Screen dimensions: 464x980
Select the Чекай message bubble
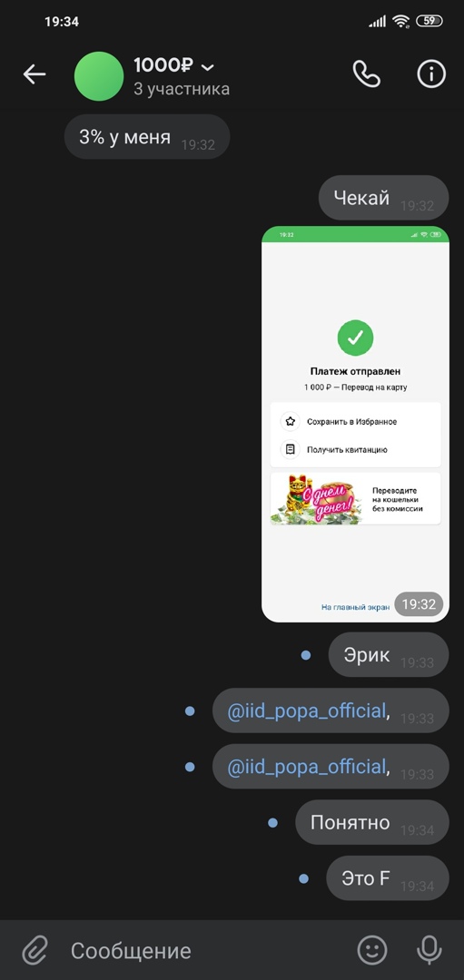[x=384, y=198]
